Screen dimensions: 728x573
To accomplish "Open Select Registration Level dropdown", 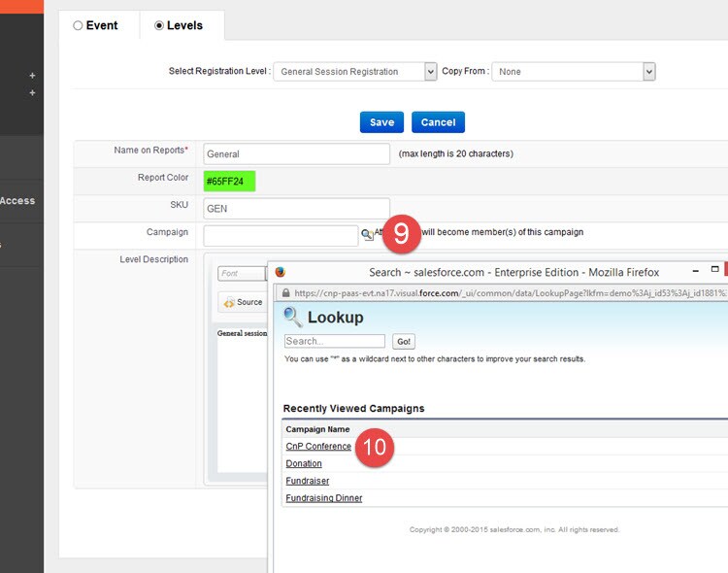I will point(355,72).
